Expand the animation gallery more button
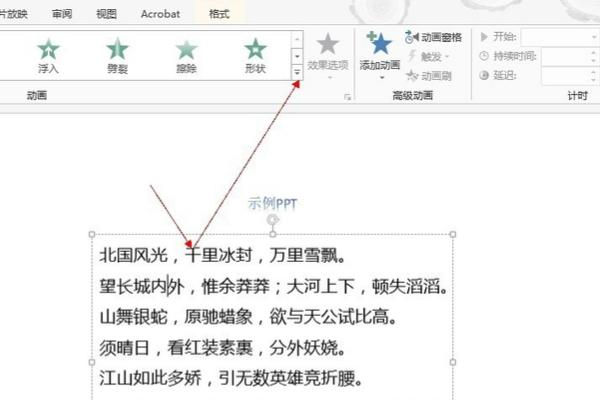 tap(297, 72)
